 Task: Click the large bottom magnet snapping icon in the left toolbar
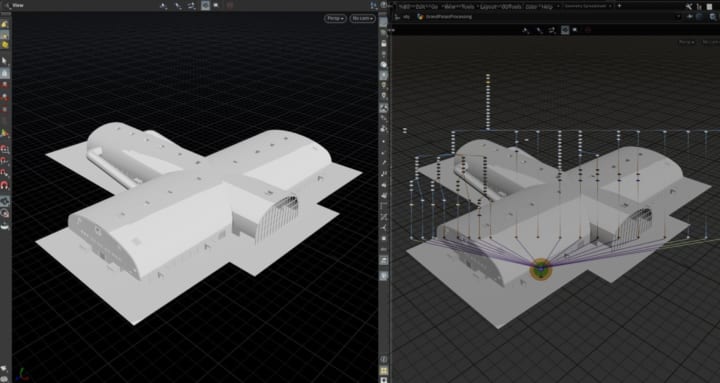(x=5, y=186)
